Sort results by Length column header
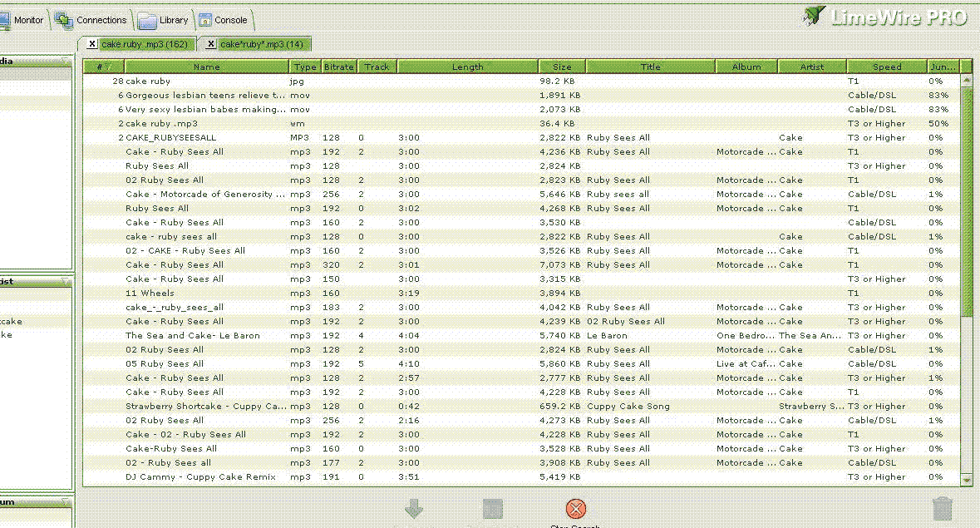 [467, 67]
